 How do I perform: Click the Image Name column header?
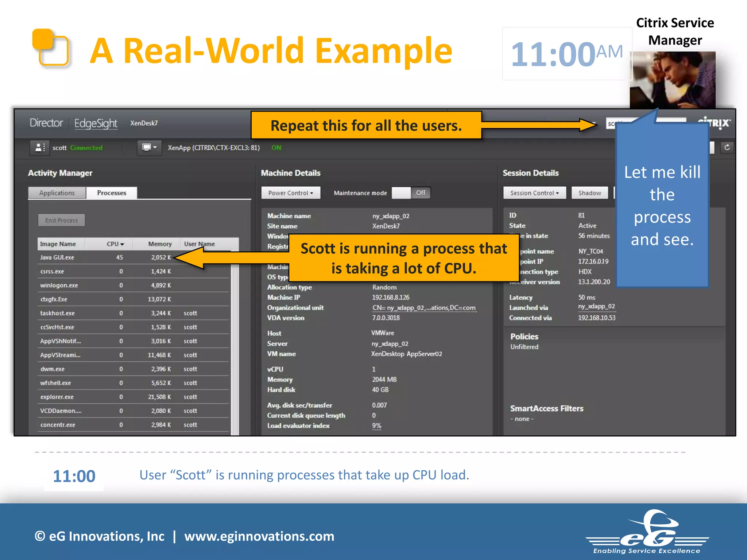61,244
